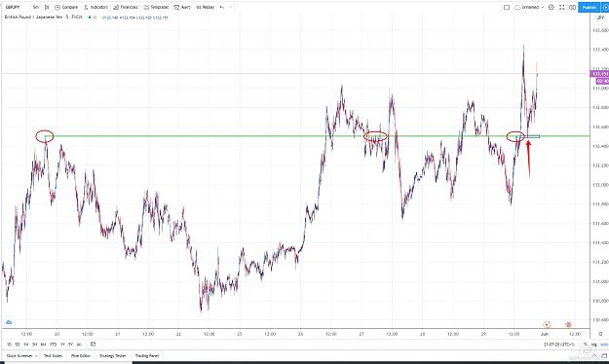Click the purple current price label
This screenshot has height=364, width=609.
(x=599, y=73)
